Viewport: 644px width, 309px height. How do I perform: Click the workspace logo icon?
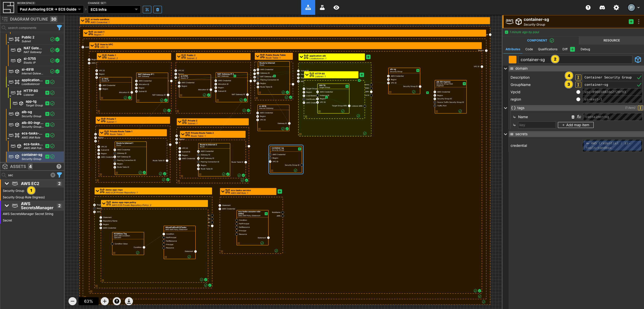tap(8, 7)
